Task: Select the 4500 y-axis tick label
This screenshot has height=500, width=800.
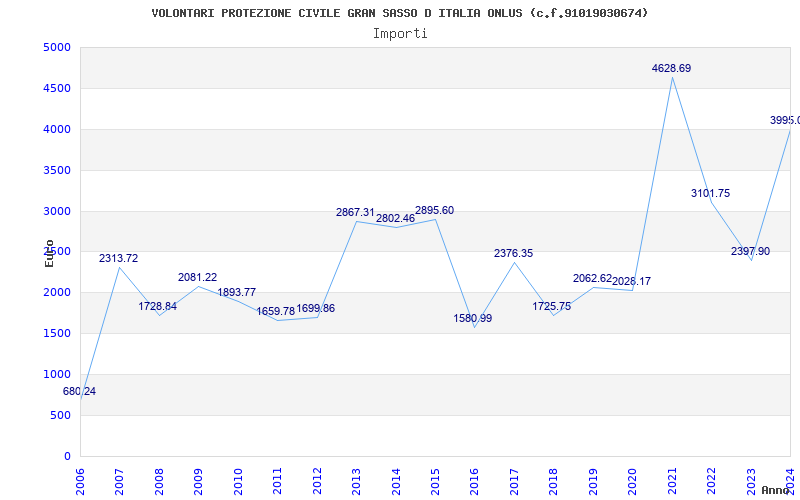Action: coord(57,89)
